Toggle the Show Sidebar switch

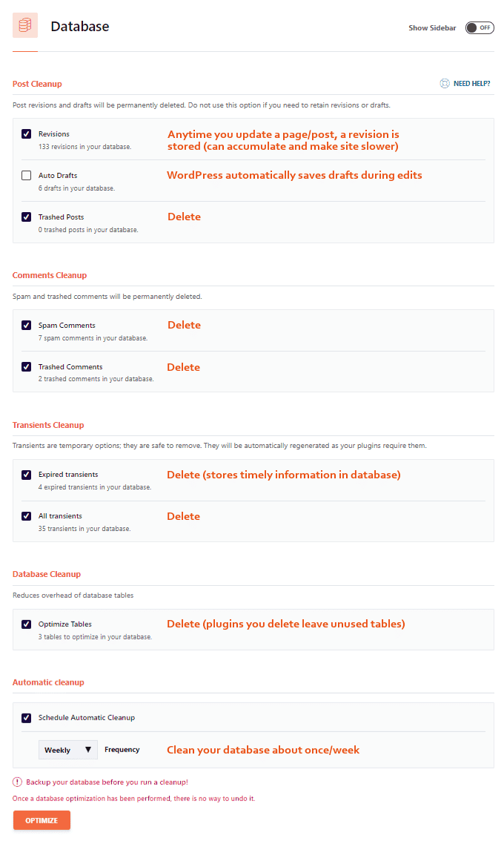(480, 27)
